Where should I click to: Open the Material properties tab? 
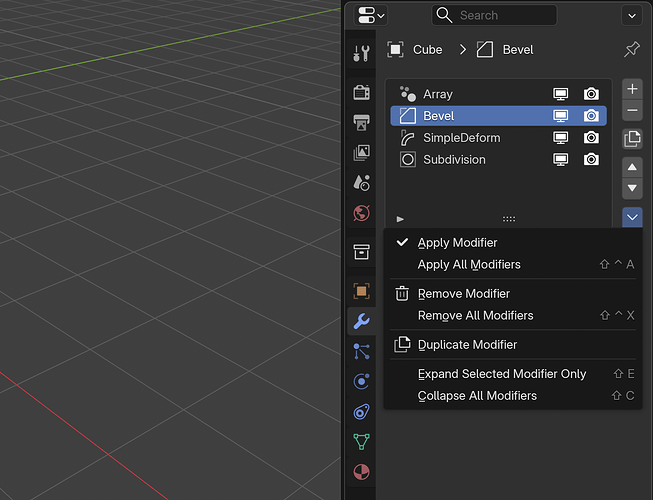[x=361, y=472]
